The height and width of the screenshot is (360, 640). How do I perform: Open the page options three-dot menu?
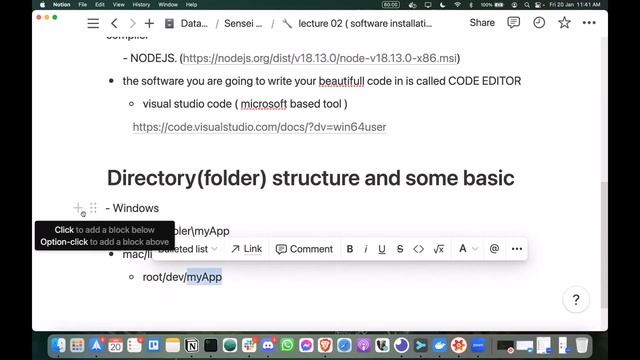[x=589, y=23]
